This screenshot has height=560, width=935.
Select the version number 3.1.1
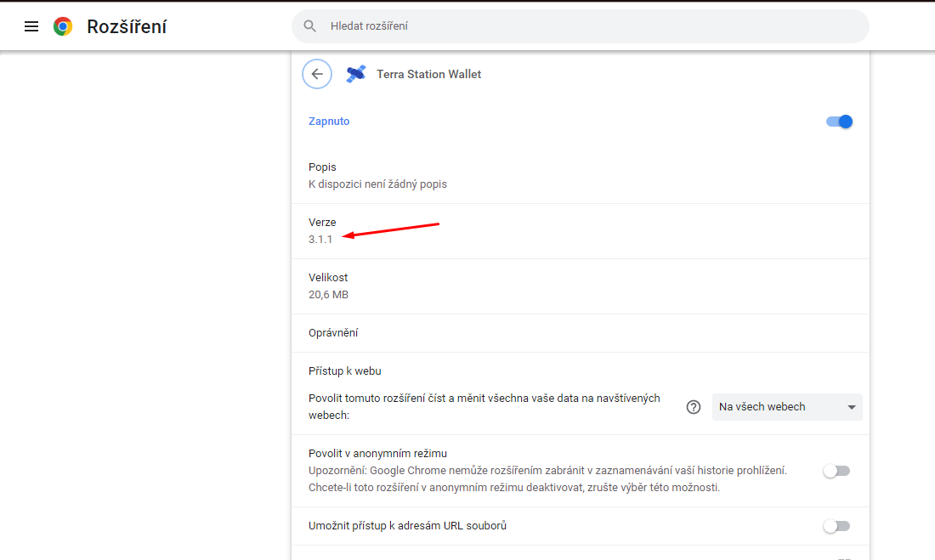320,240
